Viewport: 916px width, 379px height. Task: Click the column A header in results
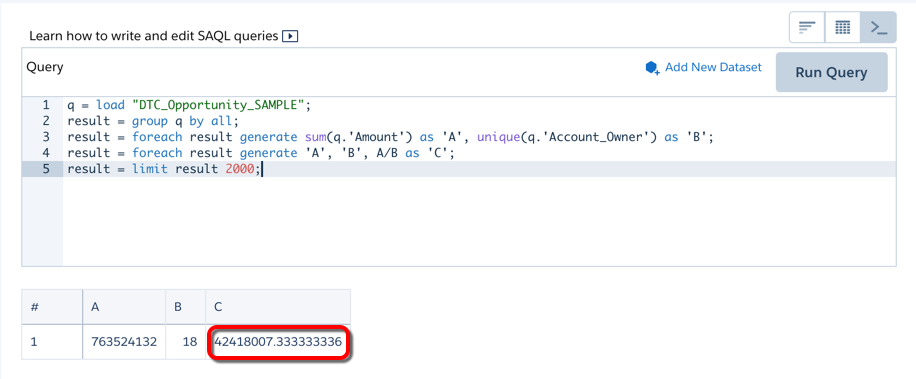(124, 307)
